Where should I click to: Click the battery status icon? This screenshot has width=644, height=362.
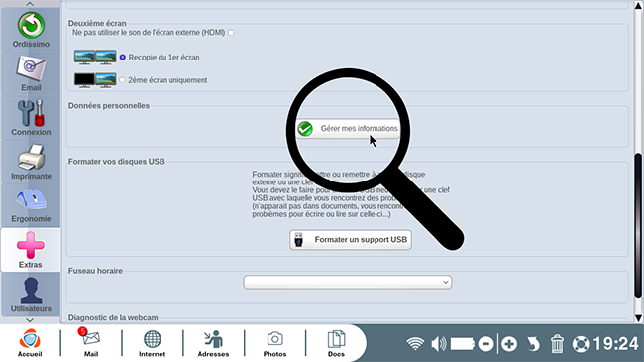pos(463,344)
